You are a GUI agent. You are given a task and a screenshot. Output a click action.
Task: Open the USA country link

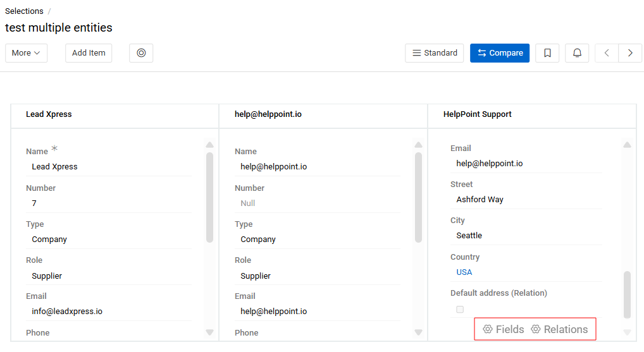coord(464,272)
